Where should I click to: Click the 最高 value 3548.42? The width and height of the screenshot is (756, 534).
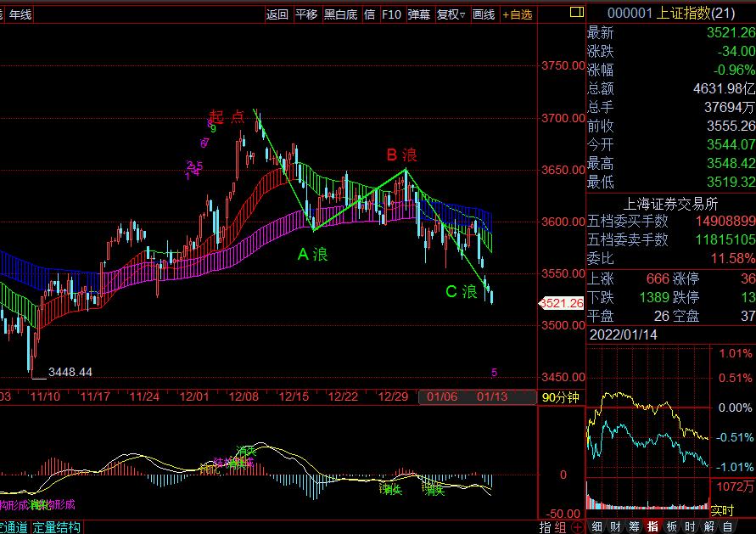click(x=731, y=163)
